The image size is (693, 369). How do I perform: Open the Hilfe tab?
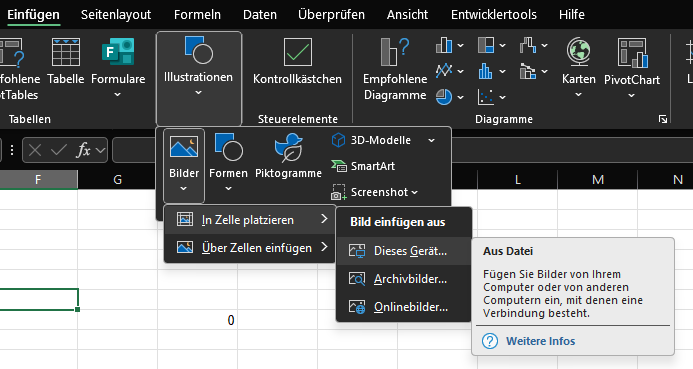coord(571,15)
